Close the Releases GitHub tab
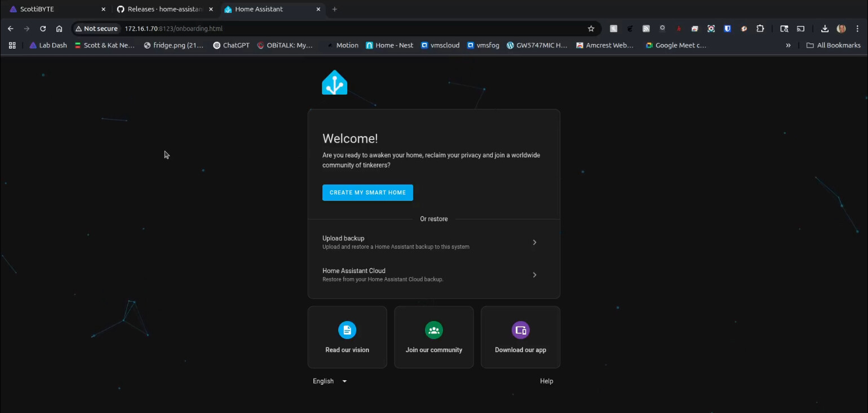Image resolution: width=868 pixels, height=413 pixels. tap(211, 9)
